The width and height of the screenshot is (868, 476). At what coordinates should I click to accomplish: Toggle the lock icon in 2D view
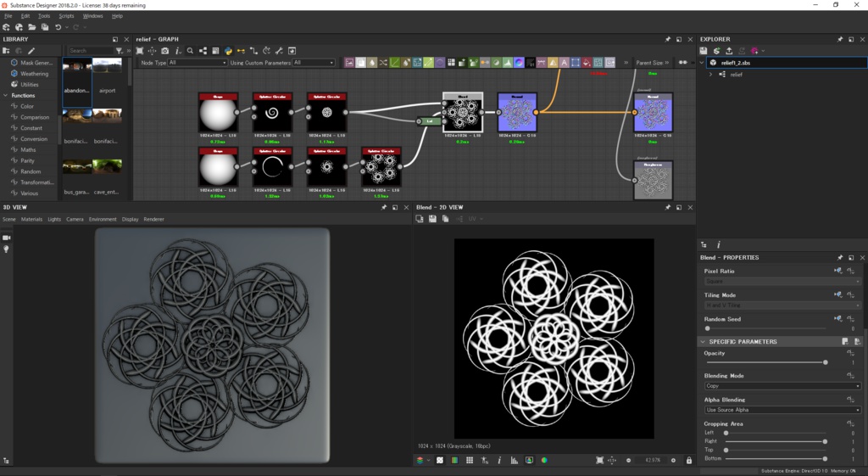point(689,460)
